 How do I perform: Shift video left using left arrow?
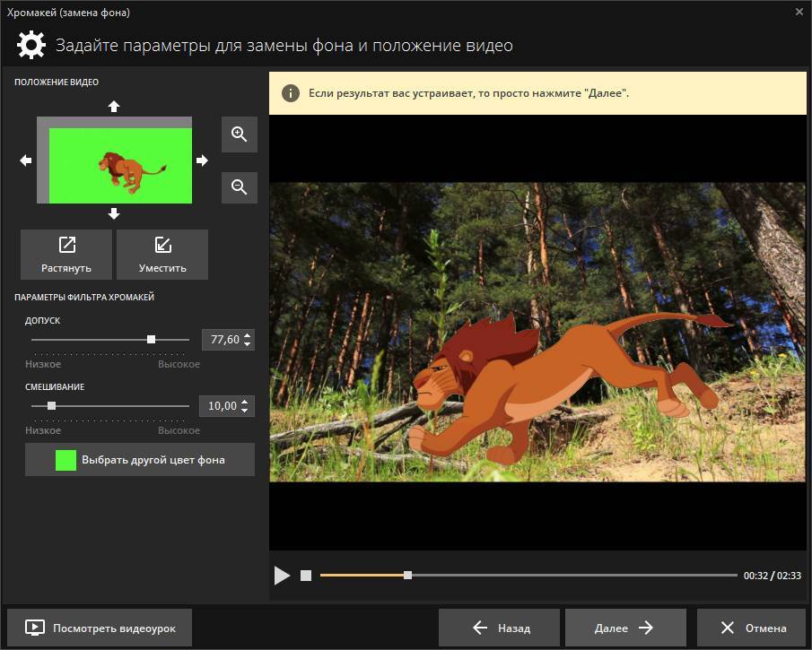coord(26,160)
